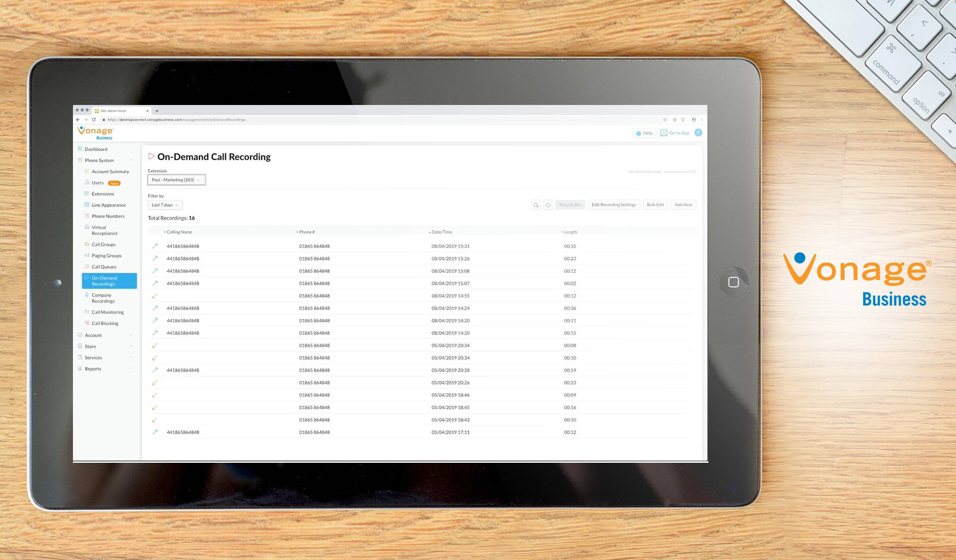The image size is (956, 560).
Task: Open Company Recordings in the sidebar
Action: point(103,298)
